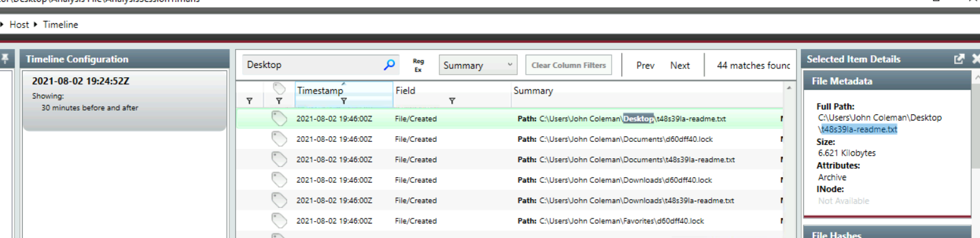Click the tag icon in the column header
The width and height of the screenshot is (980, 238).
[279, 89]
